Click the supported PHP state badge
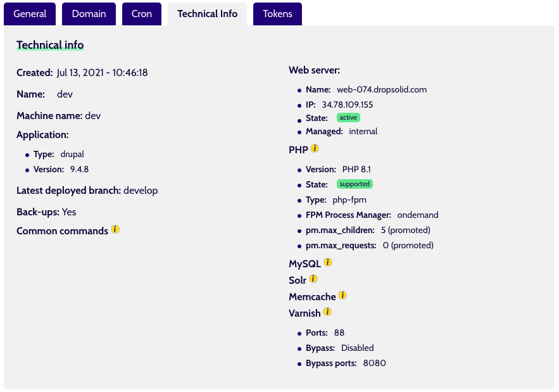This screenshot has width=559, height=392. [x=355, y=184]
